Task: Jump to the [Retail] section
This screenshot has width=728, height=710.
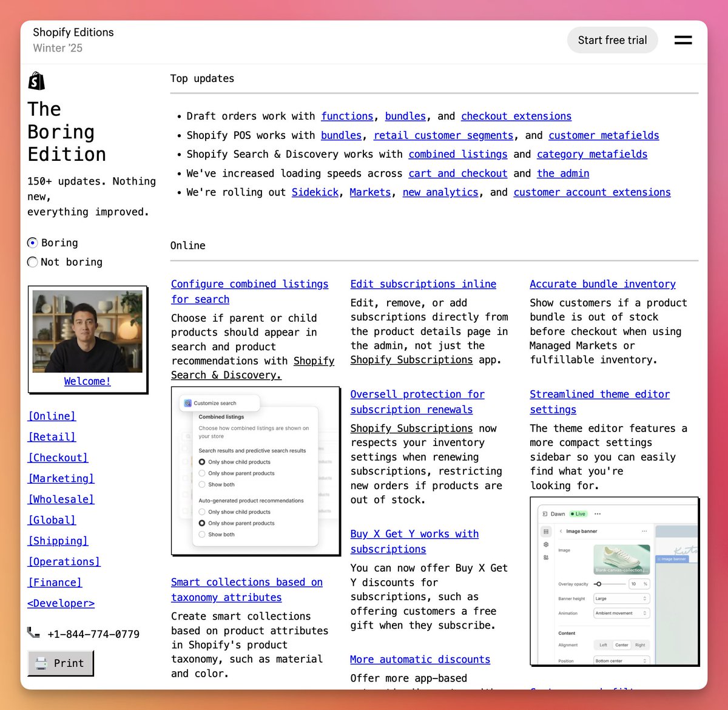Action: click(52, 437)
